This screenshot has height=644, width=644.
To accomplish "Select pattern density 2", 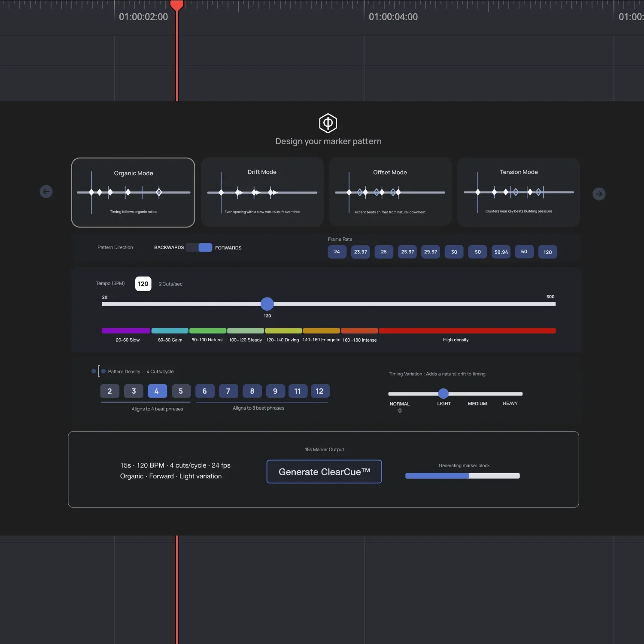I will [109, 391].
